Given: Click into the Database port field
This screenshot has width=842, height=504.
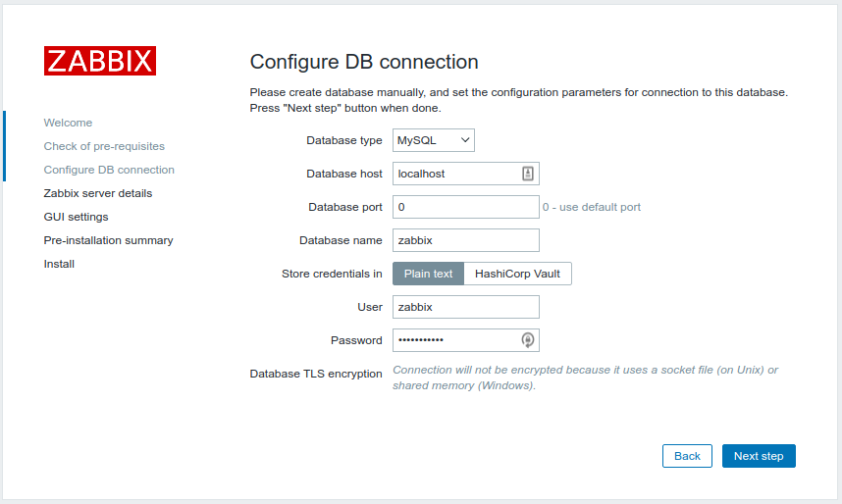Looking at the screenshot, I should (x=465, y=207).
